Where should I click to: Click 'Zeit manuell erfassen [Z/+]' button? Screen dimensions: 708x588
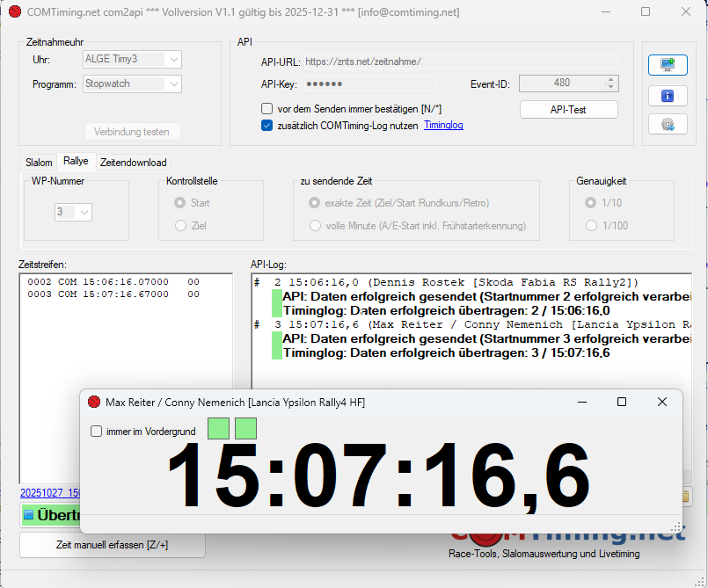click(113, 545)
